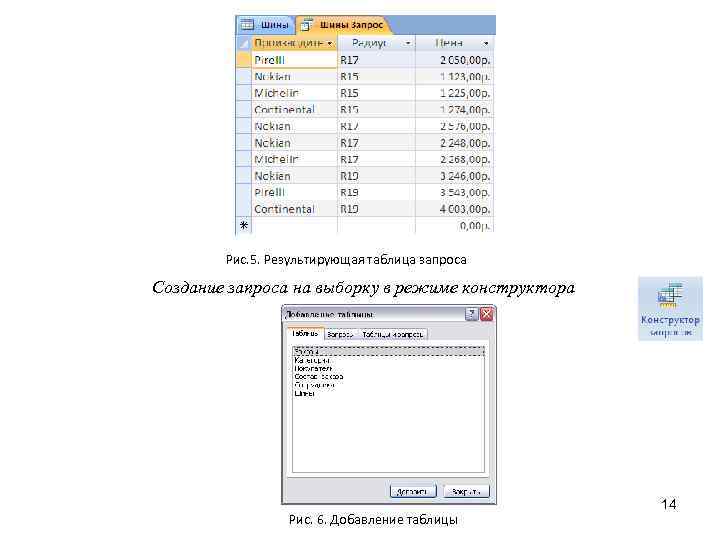The height and width of the screenshot is (540, 720).
Task: Select Заказы in the table list
Action: click(x=388, y=352)
